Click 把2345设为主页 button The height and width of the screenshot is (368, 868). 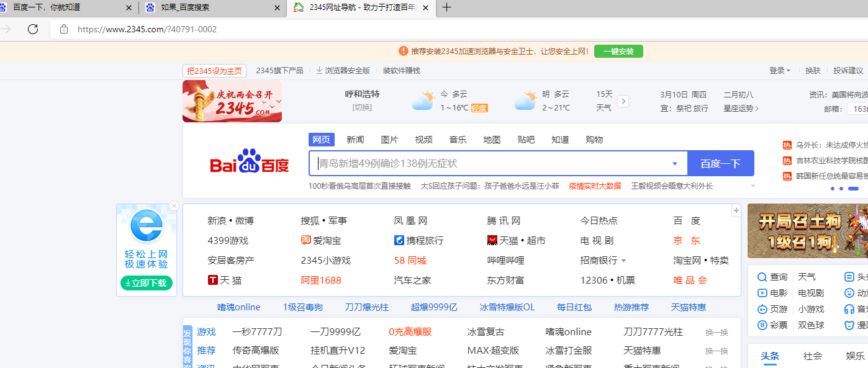pos(215,71)
